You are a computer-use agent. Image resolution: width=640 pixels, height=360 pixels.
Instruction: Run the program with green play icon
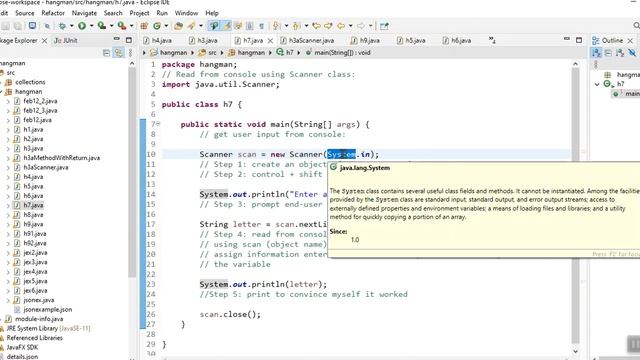pos(82,26)
